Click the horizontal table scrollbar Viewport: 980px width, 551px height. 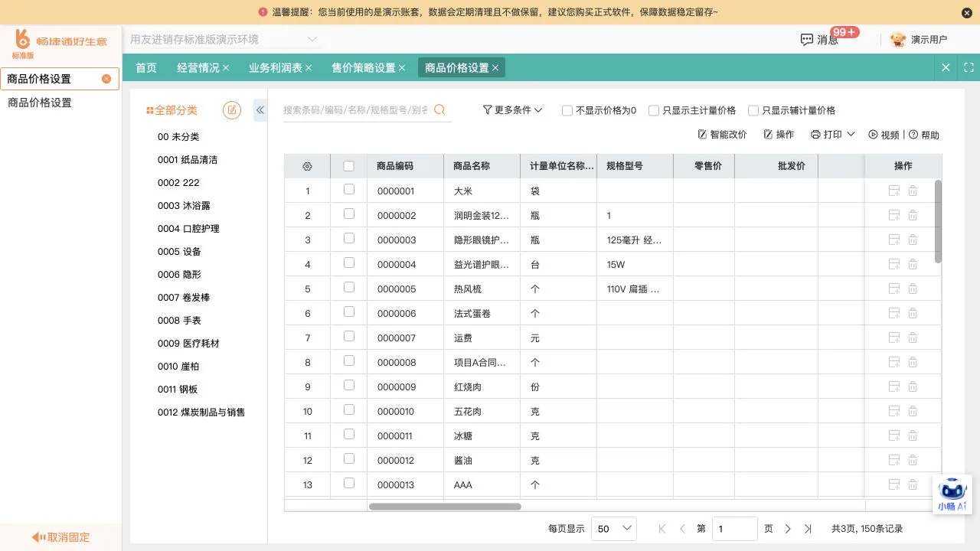click(445, 507)
